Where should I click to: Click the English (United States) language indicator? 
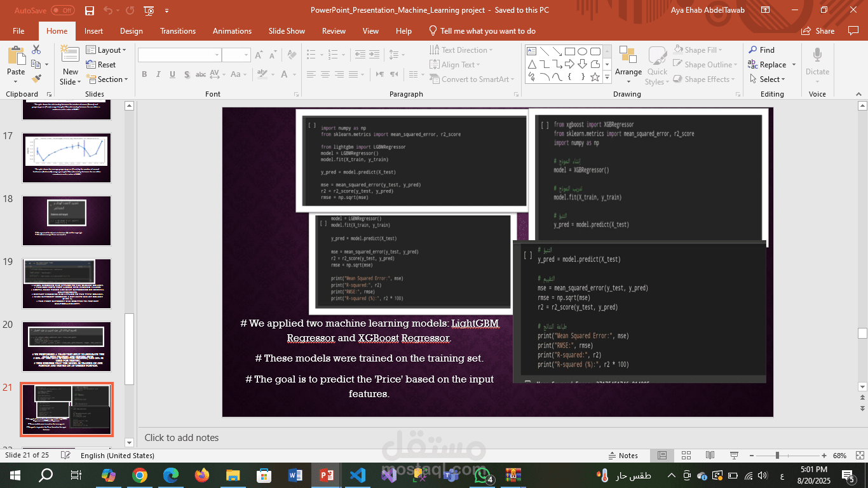tap(118, 456)
